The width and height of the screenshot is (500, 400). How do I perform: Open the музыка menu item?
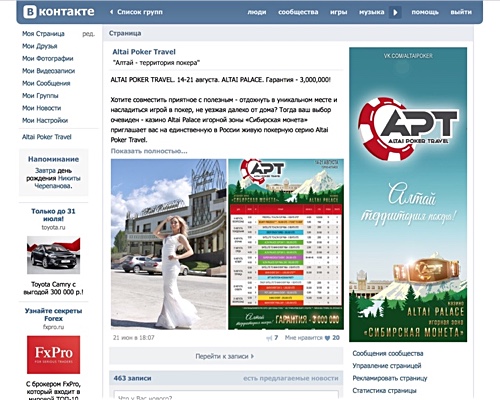[371, 12]
